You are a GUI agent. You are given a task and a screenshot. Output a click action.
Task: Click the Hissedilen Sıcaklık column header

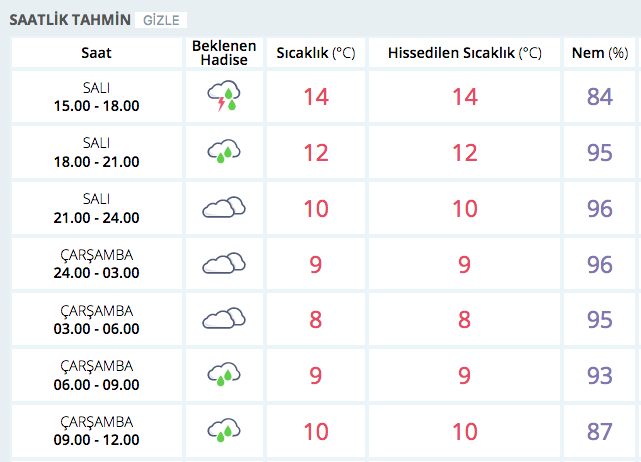(x=464, y=53)
